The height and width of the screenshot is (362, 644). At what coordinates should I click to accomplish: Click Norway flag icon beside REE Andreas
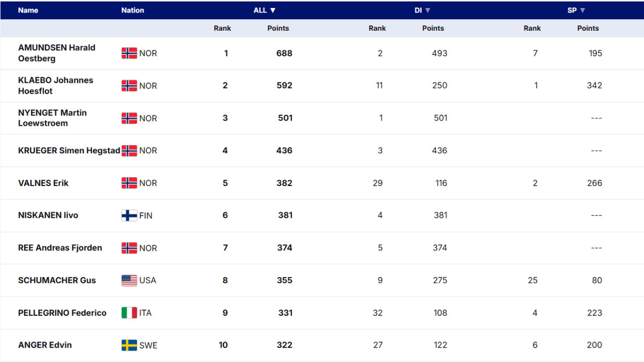click(129, 248)
